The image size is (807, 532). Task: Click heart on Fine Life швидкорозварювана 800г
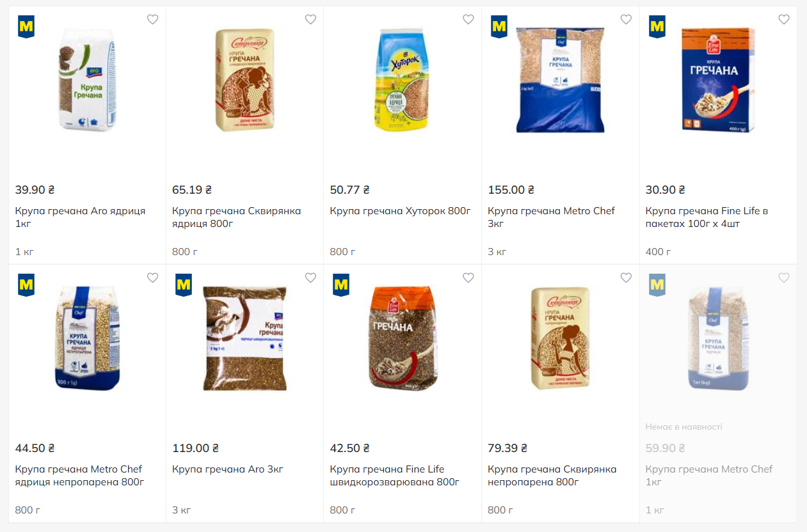tap(468, 278)
